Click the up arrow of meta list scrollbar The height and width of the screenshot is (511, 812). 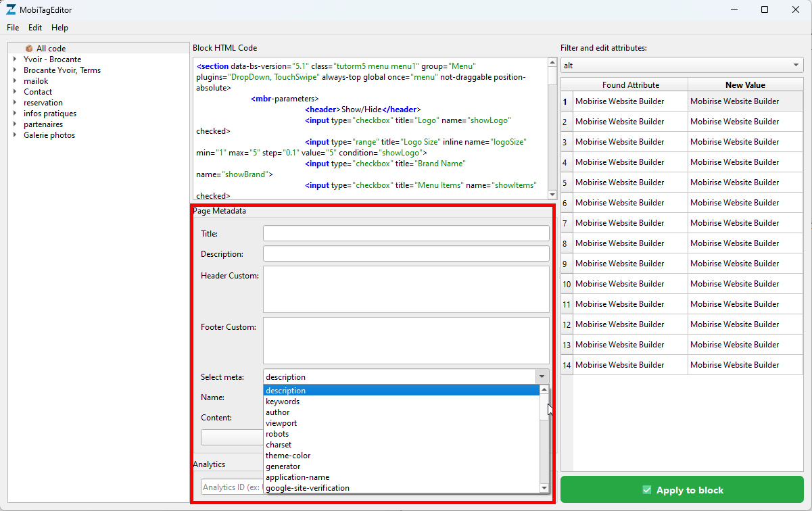[544, 390]
